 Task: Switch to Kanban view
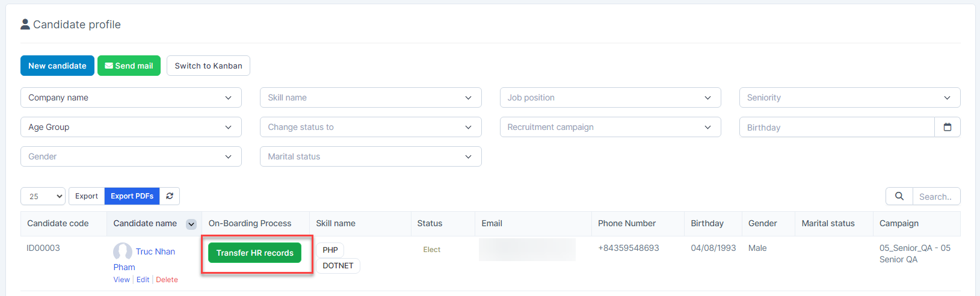[x=208, y=66]
